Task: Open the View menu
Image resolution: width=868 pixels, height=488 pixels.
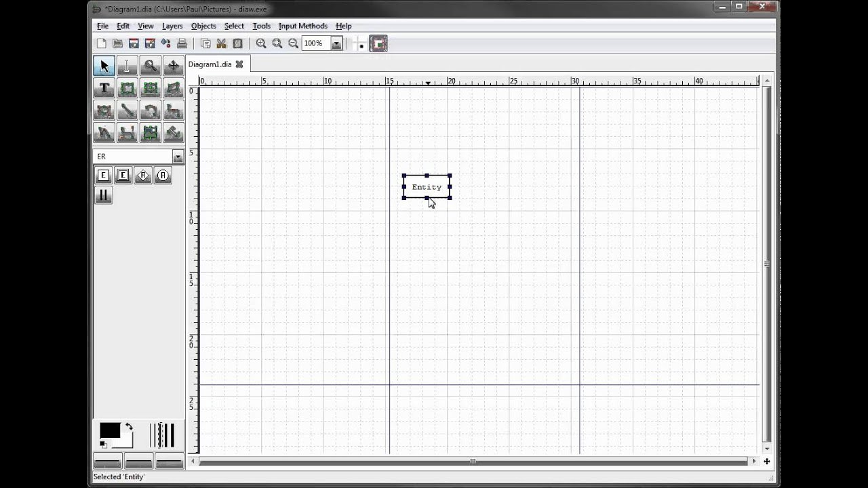Action: 146,26
